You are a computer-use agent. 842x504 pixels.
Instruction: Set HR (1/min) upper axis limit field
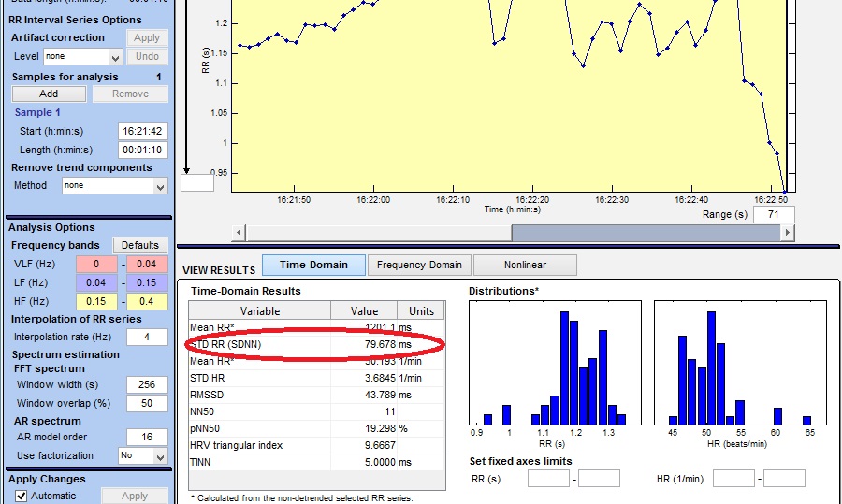click(784, 478)
